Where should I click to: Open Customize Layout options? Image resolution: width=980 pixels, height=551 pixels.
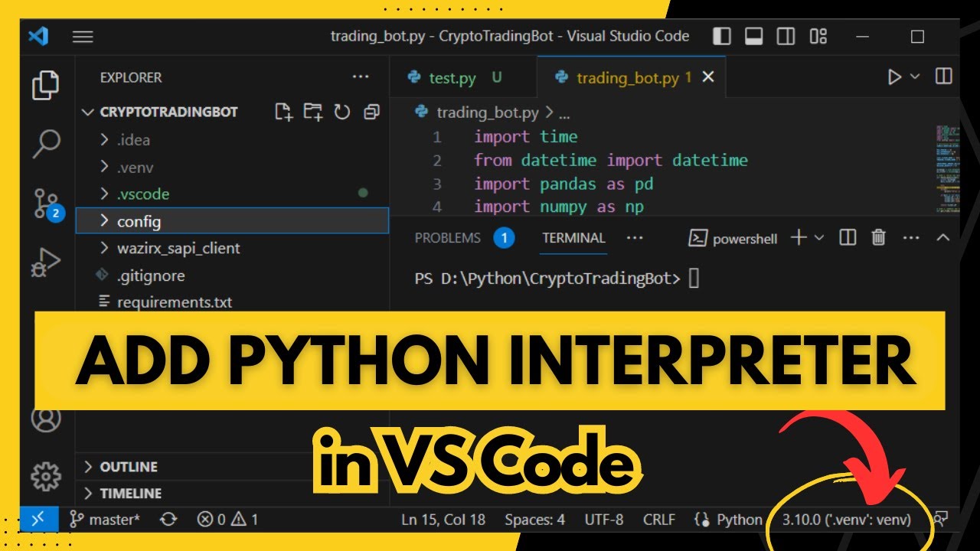click(818, 36)
